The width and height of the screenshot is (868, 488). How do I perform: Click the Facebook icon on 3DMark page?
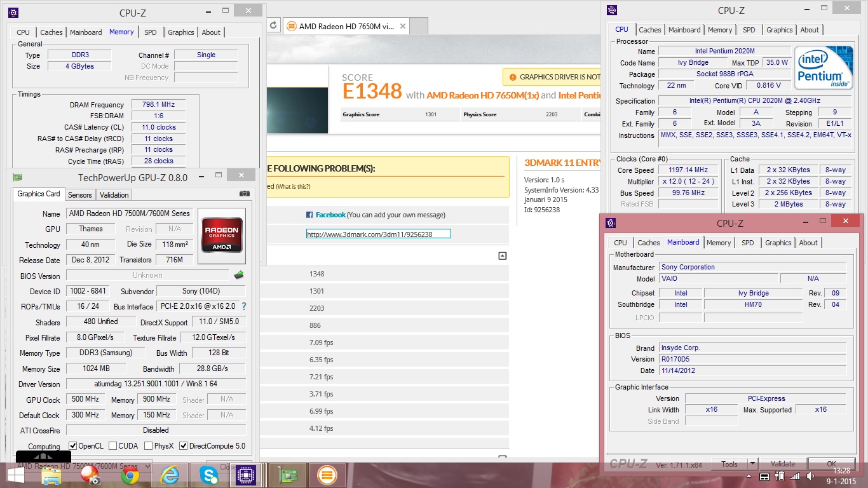309,215
